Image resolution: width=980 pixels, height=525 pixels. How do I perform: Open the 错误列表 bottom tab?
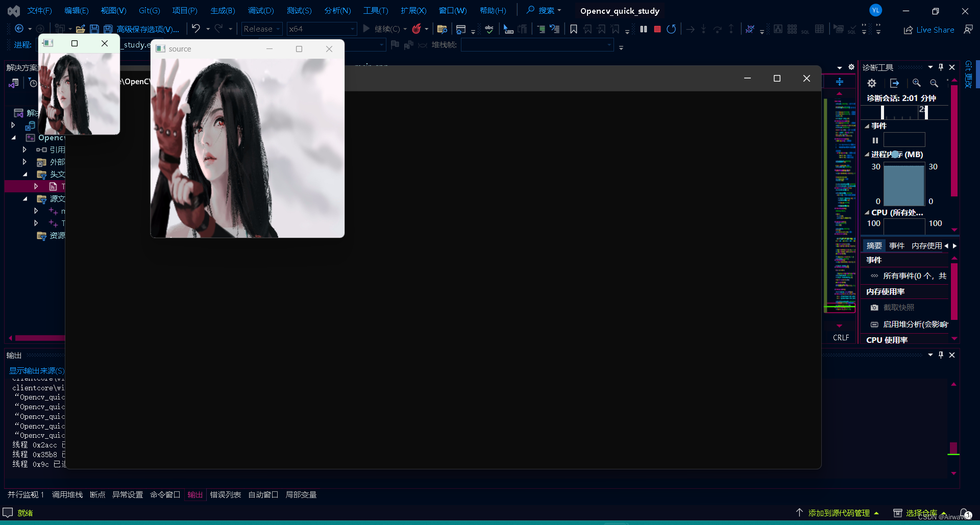[226, 495]
